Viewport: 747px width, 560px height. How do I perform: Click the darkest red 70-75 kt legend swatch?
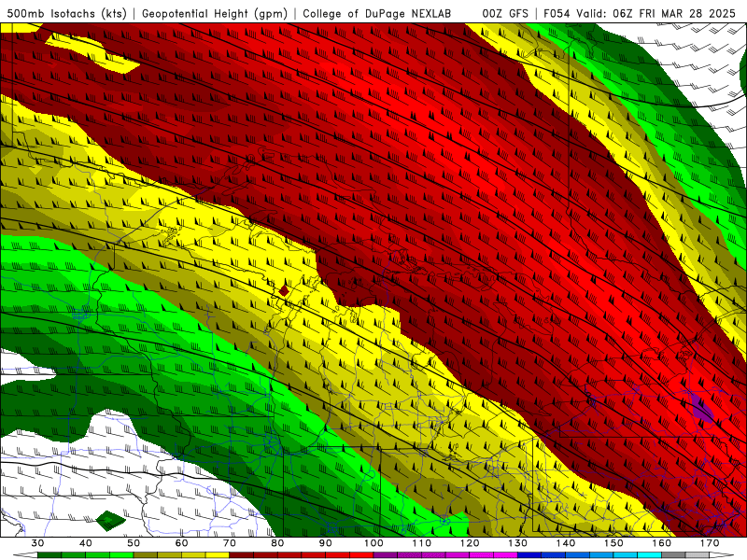click(241, 555)
